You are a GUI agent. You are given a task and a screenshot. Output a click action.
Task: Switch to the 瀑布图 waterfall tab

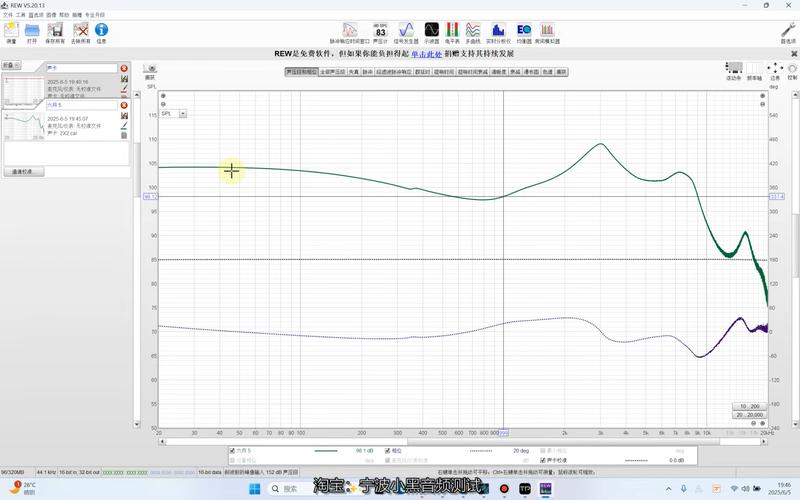pos(532,72)
